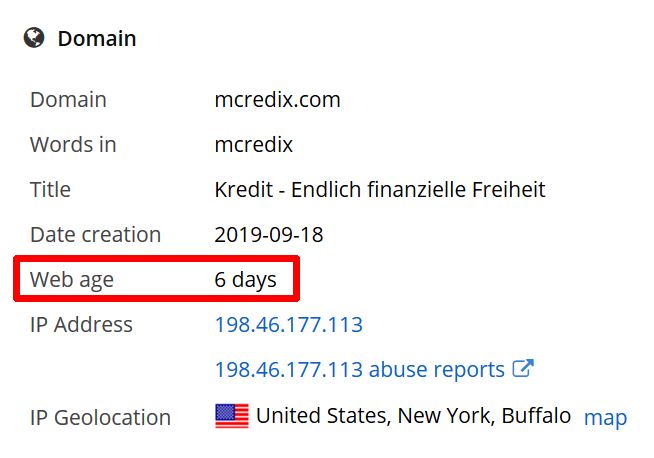The image size is (654, 458).
Task: Click the external link icon after abuse reports
Action: coord(523,368)
